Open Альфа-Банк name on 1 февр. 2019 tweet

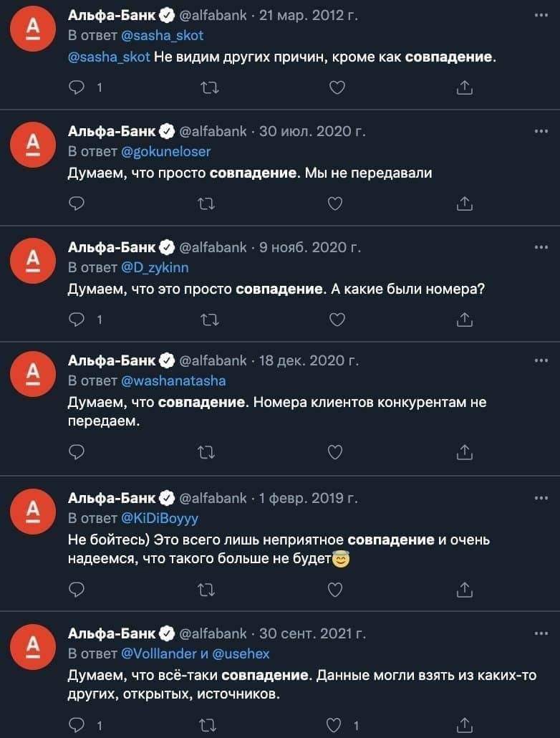point(111,498)
